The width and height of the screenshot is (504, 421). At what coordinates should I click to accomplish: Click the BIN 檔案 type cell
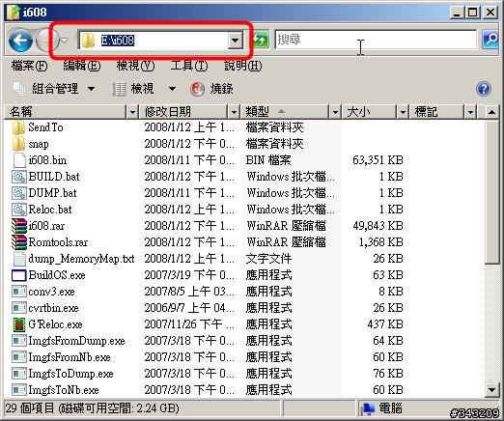tap(268, 160)
